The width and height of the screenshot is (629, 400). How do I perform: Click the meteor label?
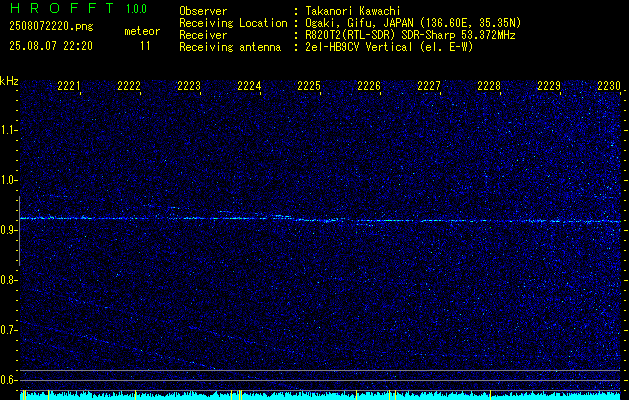pyautogui.click(x=142, y=31)
